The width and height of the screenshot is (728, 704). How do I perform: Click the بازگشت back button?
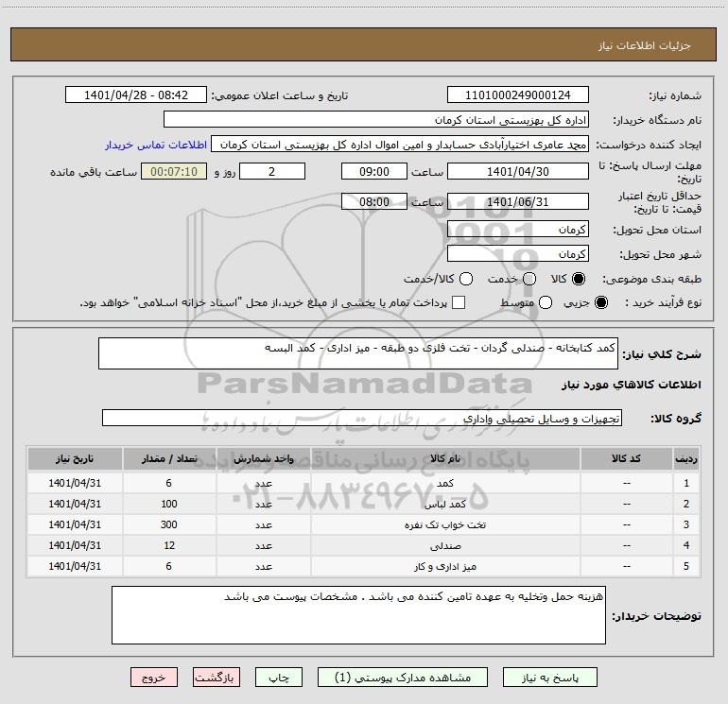click(217, 678)
